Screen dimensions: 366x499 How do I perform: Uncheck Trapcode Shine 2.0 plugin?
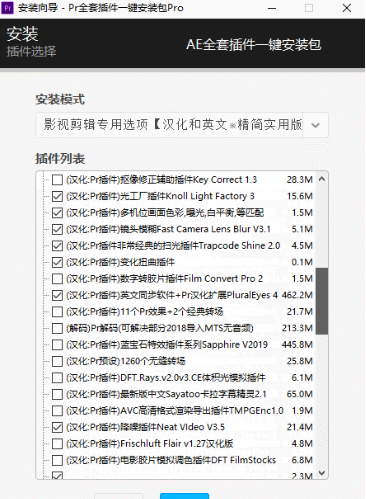pos(57,246)
